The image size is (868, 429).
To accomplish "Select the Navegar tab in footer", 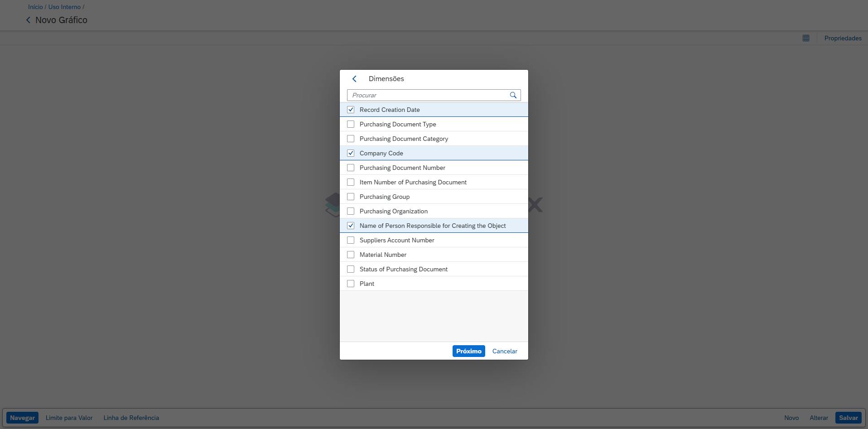I will click(x=22, y=418).
